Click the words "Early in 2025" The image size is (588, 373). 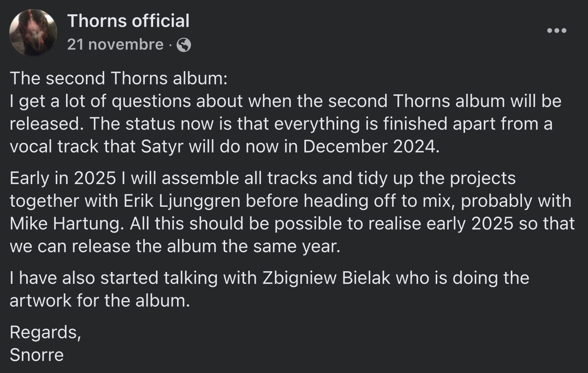coord(63,178)
